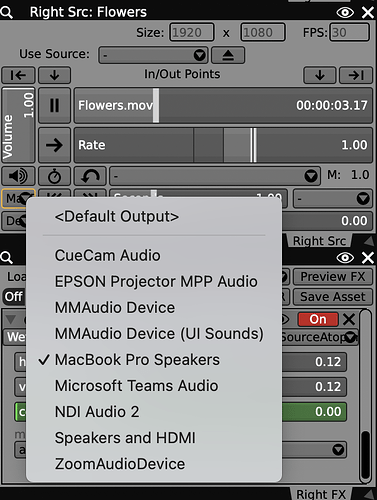Choose Microsoft Teams Audio output
This screenshot has height=500, width=377.
[154, 386]
